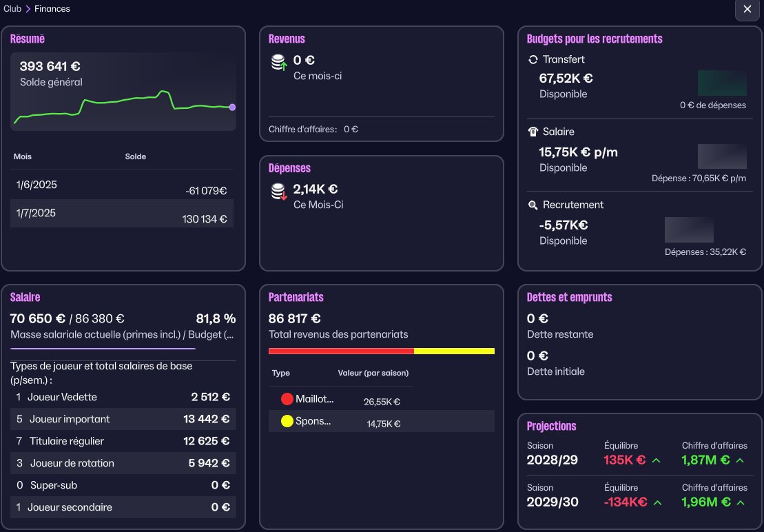Click the Salaire shirt icon
Screen dimensions: 764x532
[533, 132]
